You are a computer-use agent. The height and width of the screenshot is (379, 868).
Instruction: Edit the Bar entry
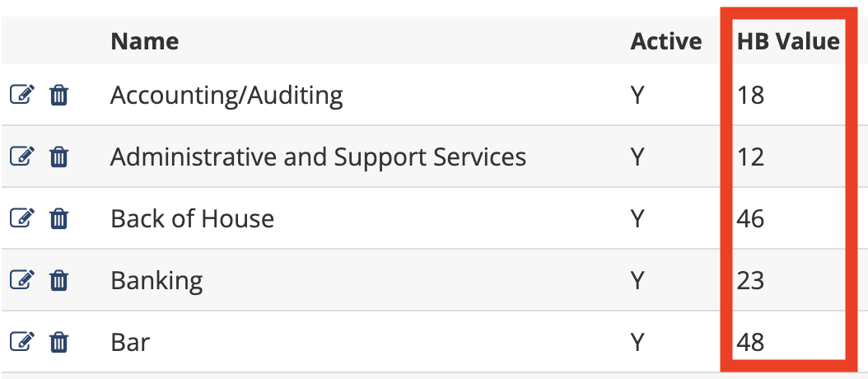21,341
